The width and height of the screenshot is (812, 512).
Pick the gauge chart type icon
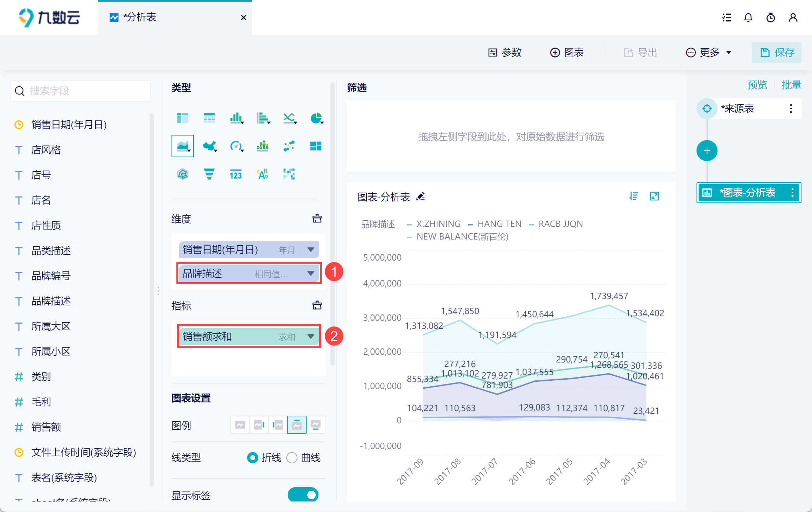[236, 146]
